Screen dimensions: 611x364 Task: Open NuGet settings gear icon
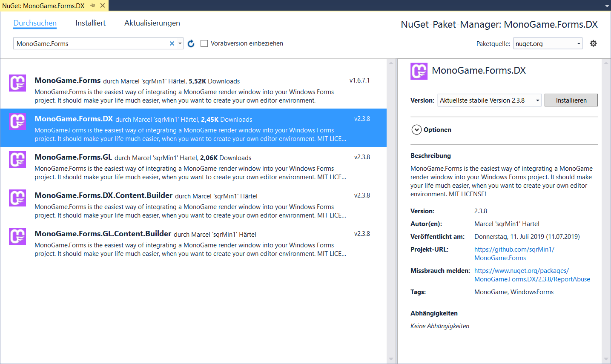(x=593, y=43)
